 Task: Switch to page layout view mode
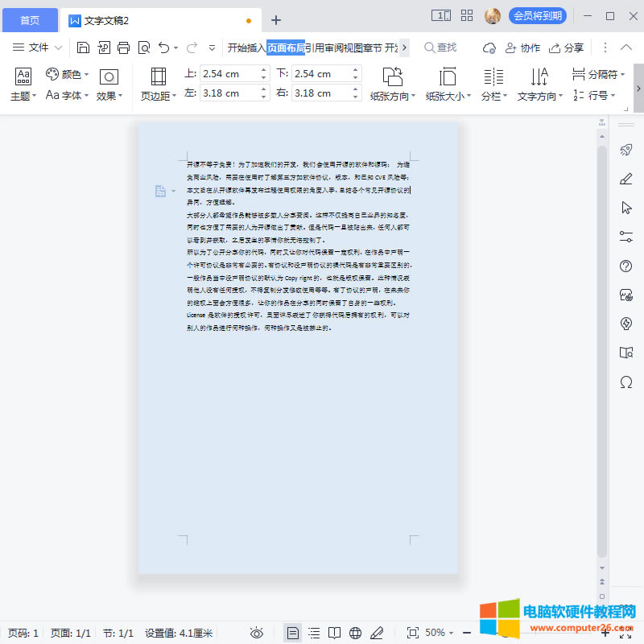point(293,633)
